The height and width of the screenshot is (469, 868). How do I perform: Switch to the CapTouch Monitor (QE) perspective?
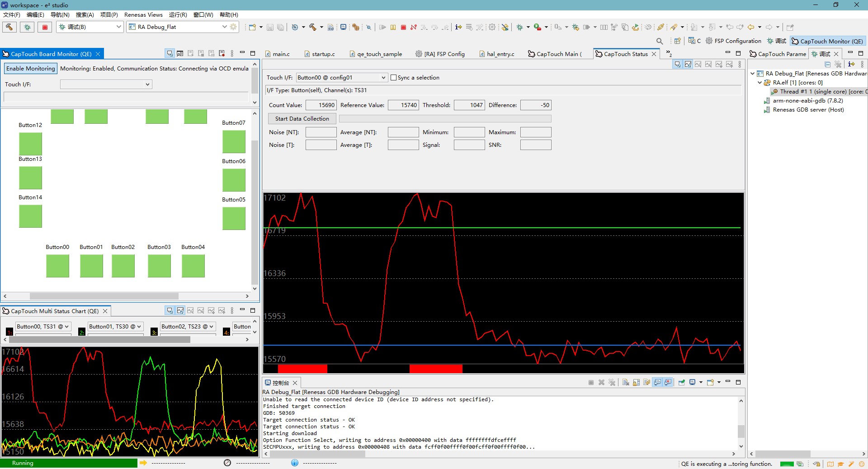click(x=827, y=41)
